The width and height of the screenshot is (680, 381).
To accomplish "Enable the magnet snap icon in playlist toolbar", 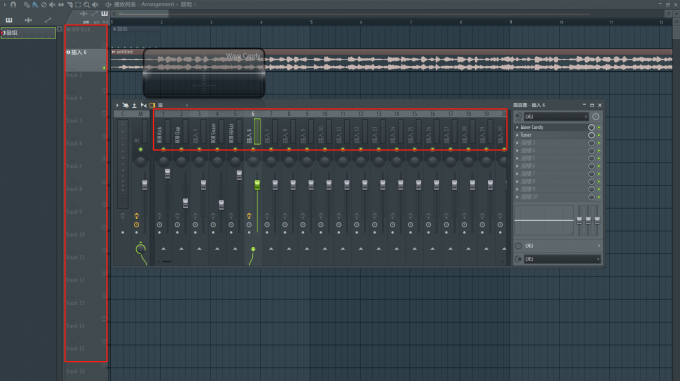I will [x=13, y=4].
